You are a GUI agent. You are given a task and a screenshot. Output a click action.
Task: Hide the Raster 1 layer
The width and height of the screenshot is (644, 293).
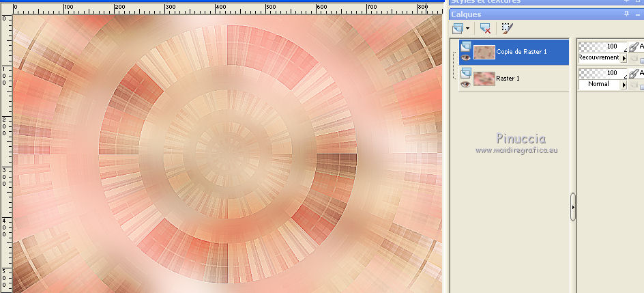465,84
